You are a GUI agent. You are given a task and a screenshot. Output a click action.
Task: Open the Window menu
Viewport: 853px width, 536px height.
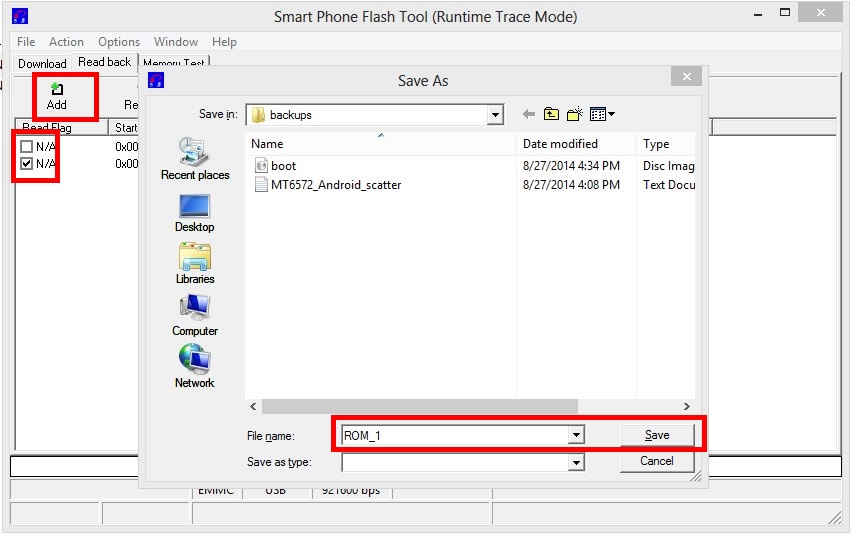[x=176, y=42]
